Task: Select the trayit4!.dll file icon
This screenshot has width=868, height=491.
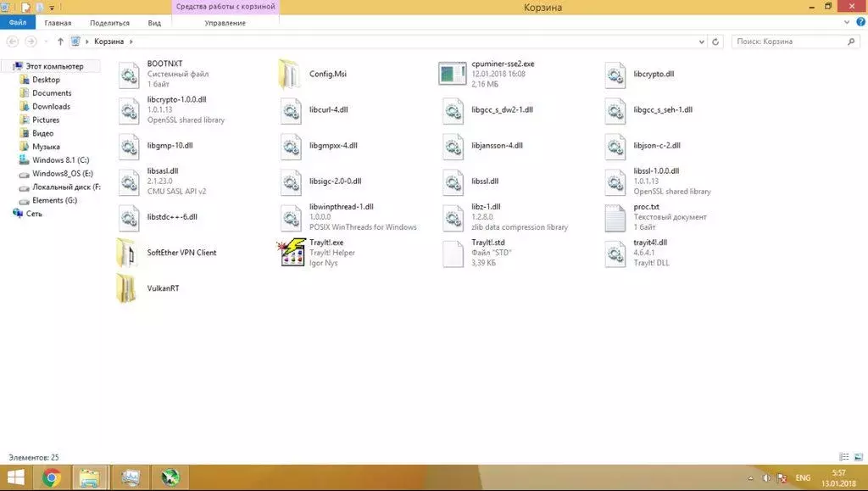Action: pyautogui.click(x=615, y=254)
